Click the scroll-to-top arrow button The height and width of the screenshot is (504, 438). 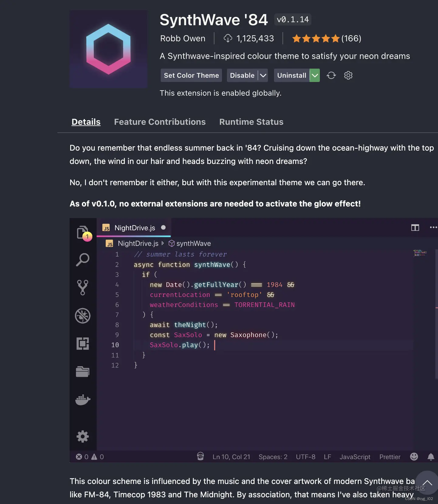[427, 483]
